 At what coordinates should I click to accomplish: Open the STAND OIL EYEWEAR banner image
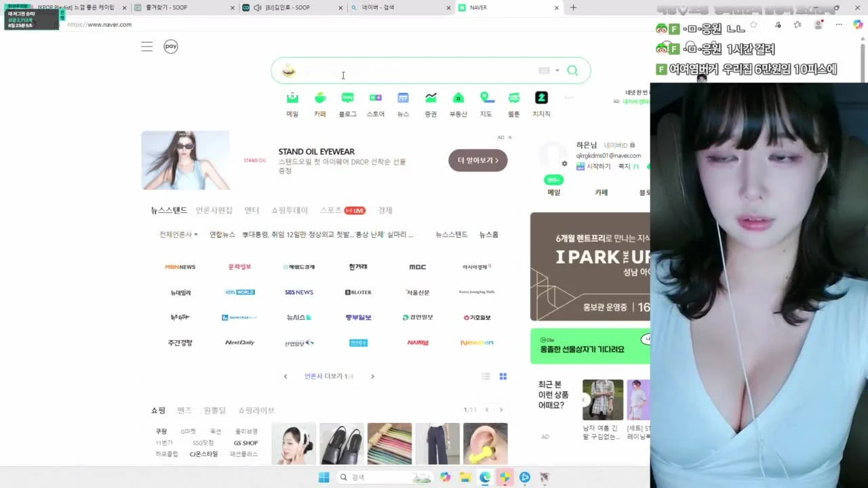tap(185, 160)
